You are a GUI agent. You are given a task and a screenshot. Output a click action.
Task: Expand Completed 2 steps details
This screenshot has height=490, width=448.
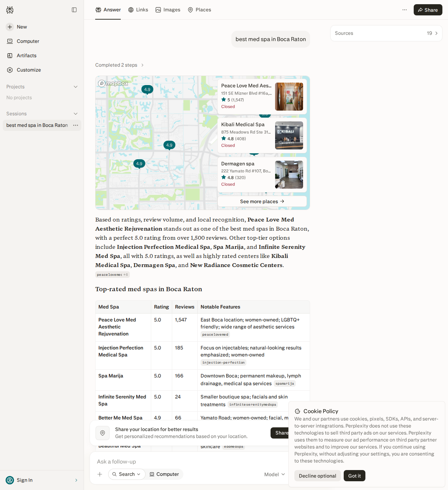120,65
